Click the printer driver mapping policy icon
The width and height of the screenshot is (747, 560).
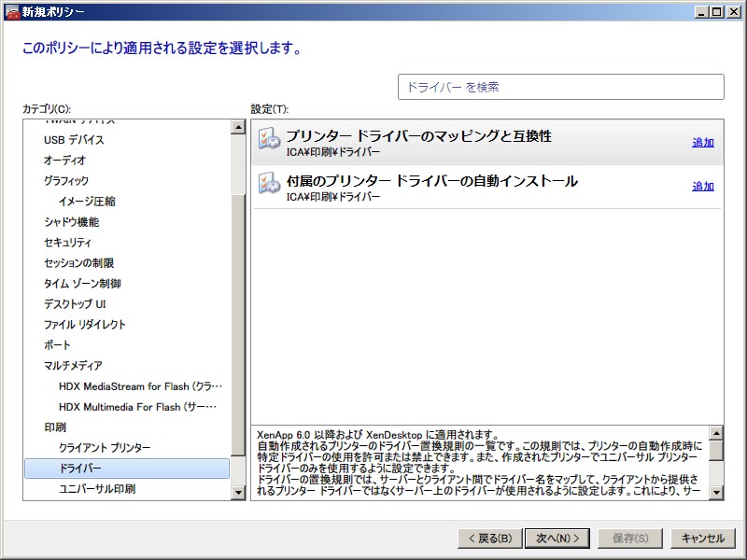pos(269,141)
